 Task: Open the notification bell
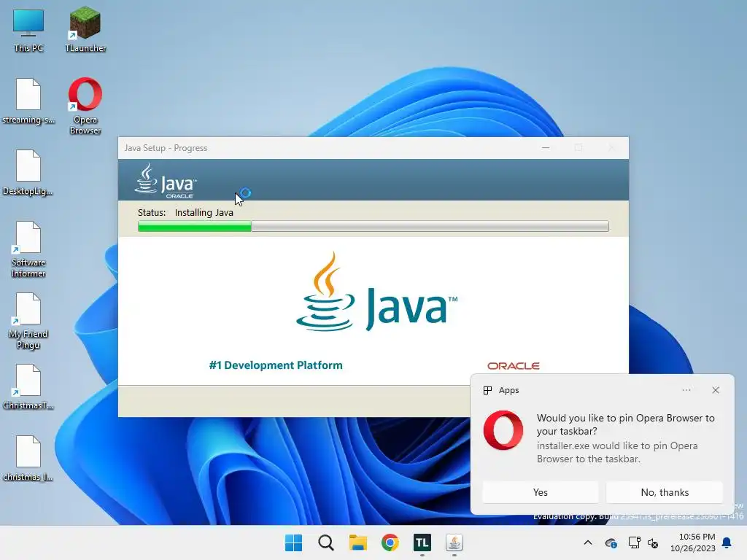(727, 542)
